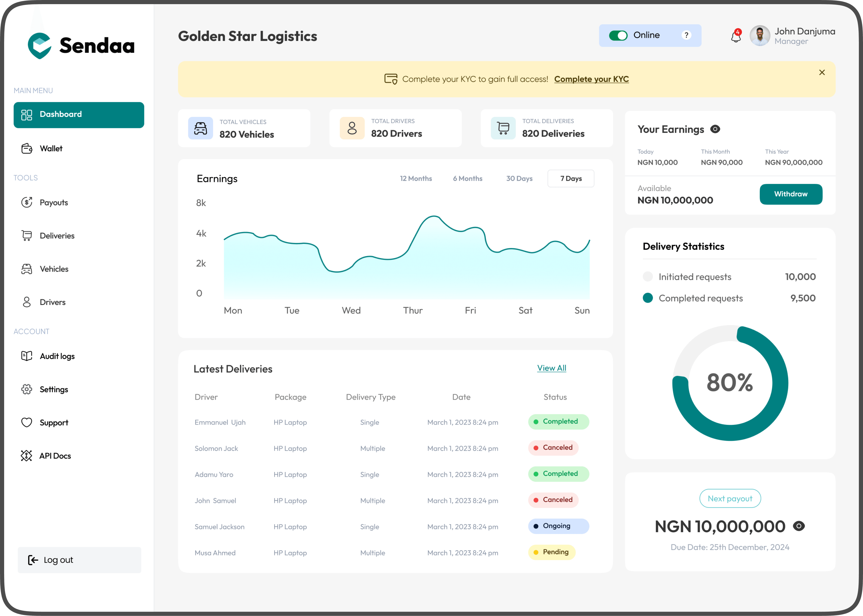Open the Dashboard menu item
Screen dimensions: 863x616
click(79, 115)
